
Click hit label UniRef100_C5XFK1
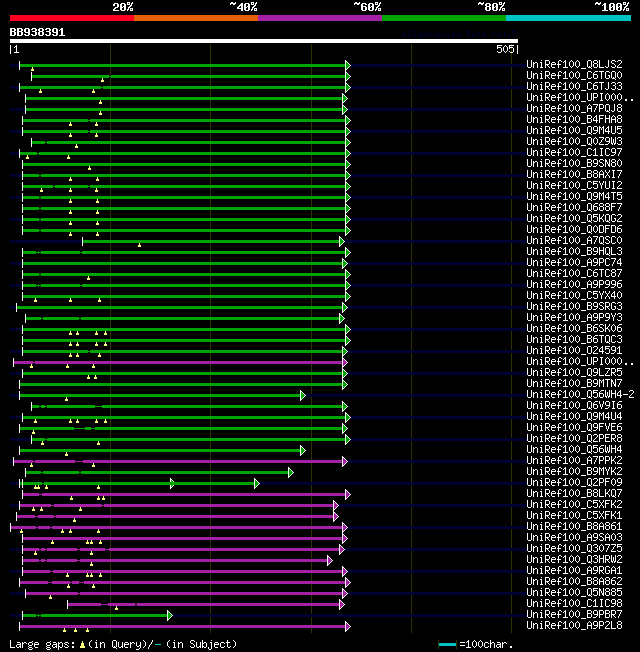pos(574,515)
